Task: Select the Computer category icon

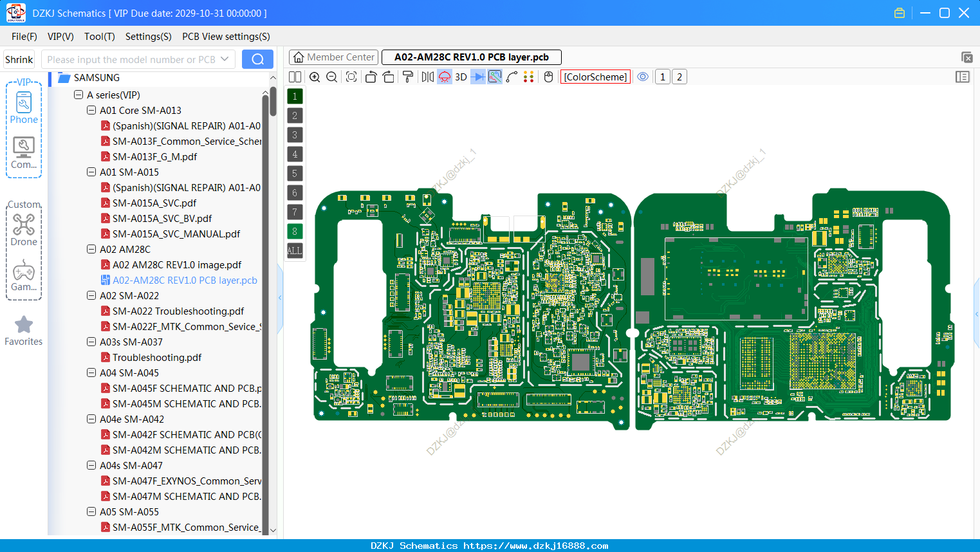Action: [24, 152]
